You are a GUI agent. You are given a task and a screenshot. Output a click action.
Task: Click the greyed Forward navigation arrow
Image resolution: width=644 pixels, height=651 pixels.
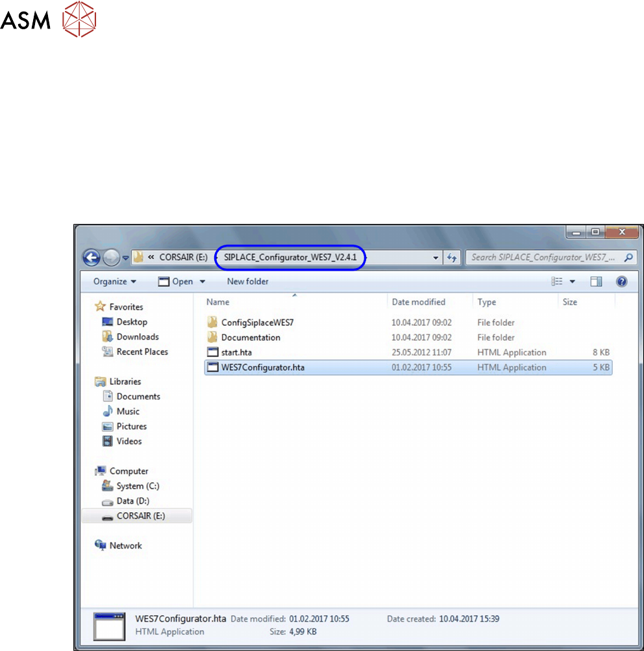[x=111, y=258]
